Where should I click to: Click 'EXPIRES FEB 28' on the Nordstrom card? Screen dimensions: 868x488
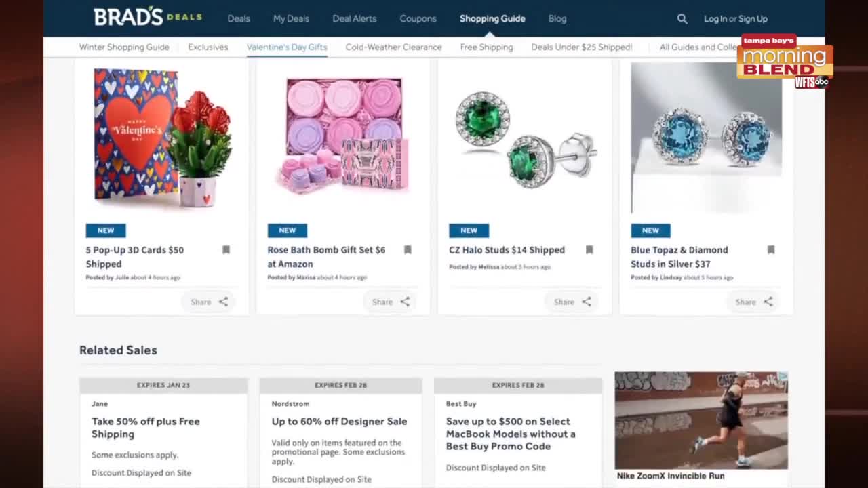(340, 385)
